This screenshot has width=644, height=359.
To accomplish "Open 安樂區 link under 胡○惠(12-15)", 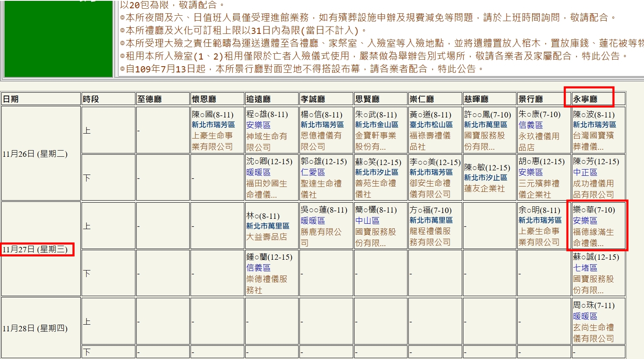I will click(531, 172).
